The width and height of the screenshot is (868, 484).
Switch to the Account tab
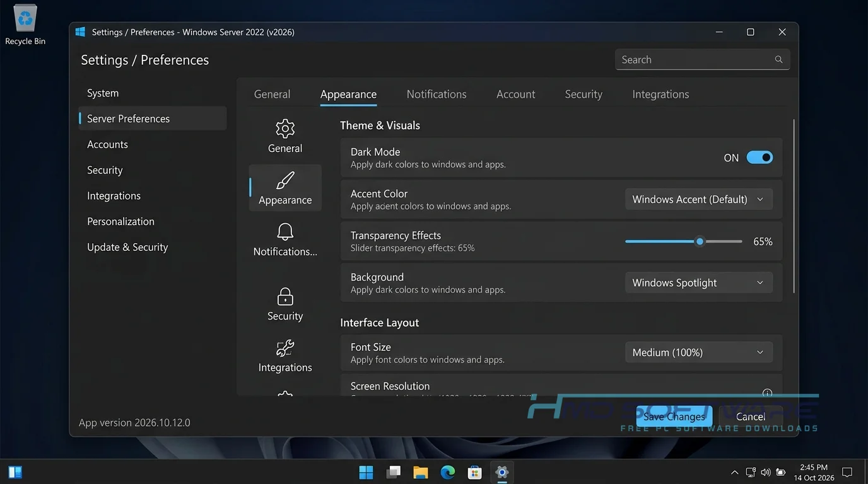(515, 94)
